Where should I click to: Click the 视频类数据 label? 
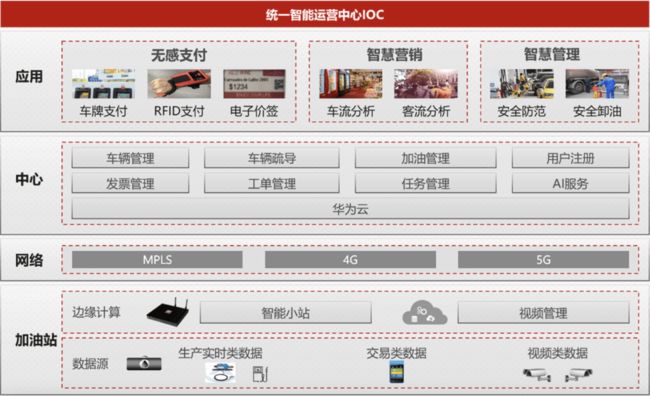tap(558, 353)
